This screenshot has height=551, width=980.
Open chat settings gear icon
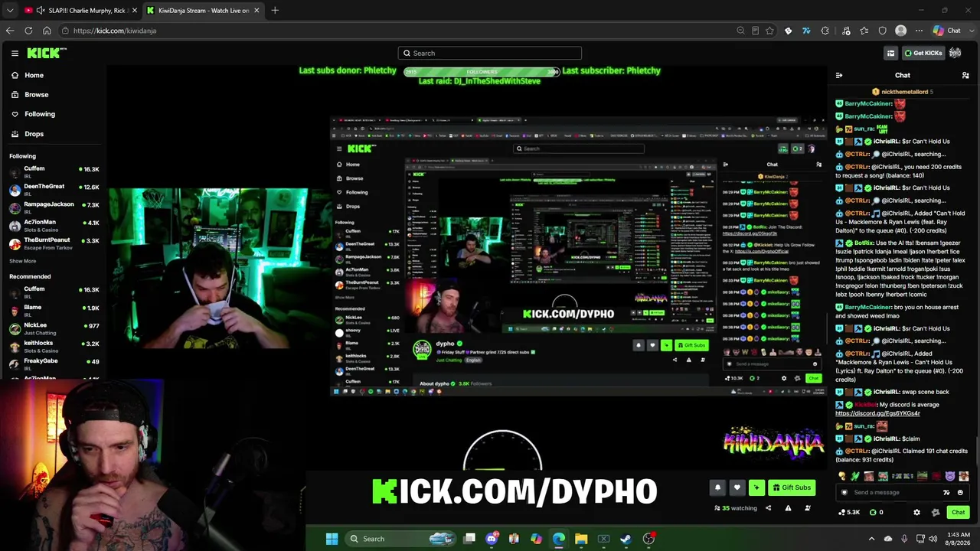click(916, 512)
